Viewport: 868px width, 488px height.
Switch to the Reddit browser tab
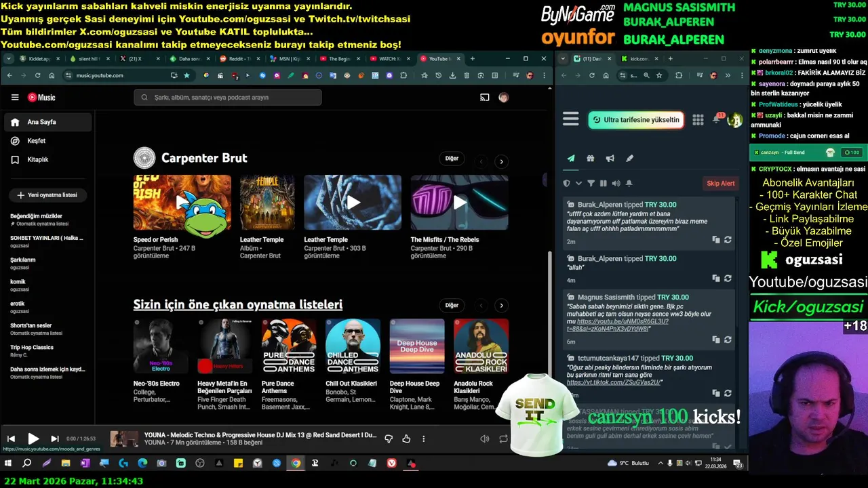(240, 59)
